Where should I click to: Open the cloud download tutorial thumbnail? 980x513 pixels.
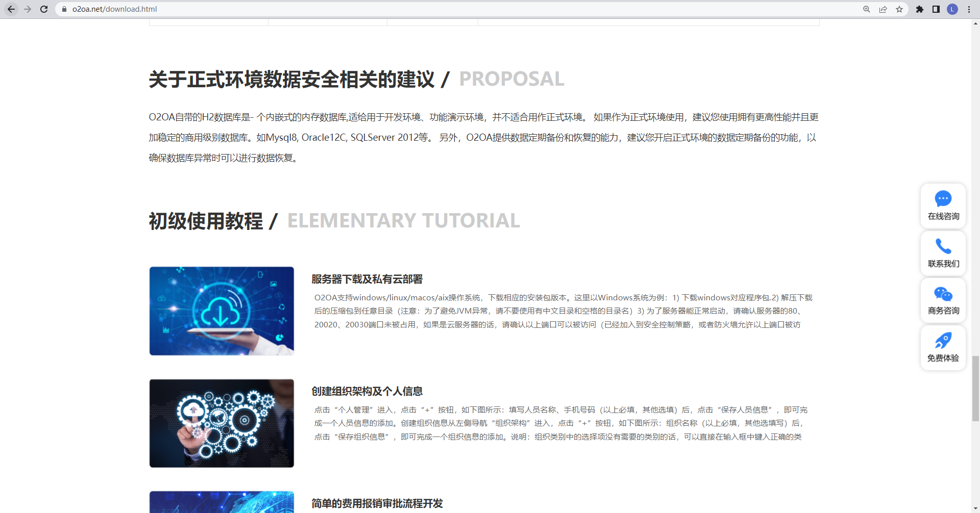click(222, 311)
